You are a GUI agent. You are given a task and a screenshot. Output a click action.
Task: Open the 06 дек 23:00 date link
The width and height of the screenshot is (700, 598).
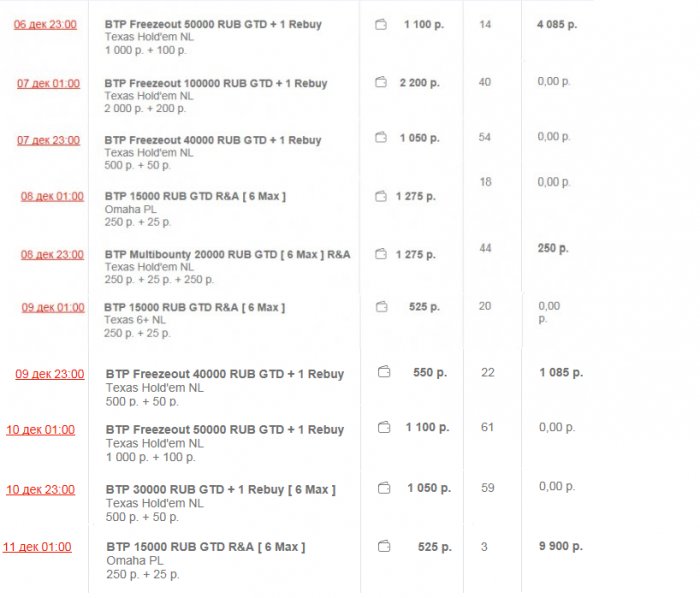[x=45, y=24]
